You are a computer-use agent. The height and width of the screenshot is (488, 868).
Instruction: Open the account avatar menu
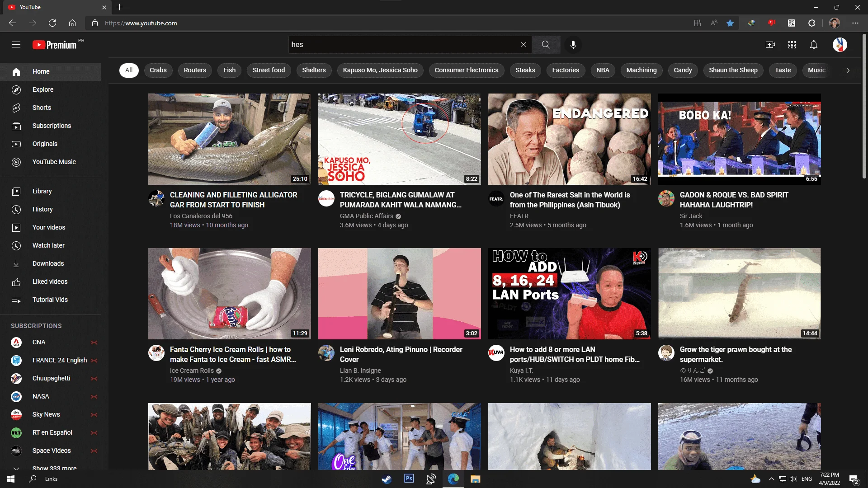[x=840, y=45]
